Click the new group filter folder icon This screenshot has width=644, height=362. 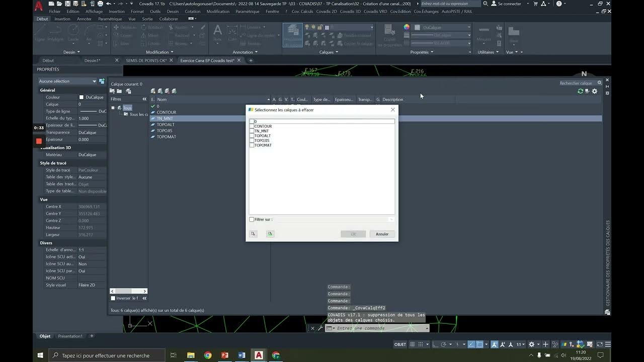click(x=119, y=91)
